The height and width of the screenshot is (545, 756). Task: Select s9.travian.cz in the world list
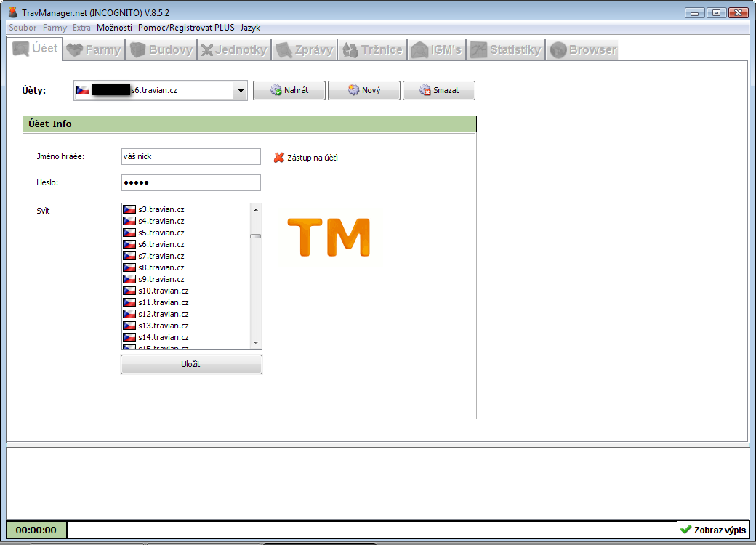(185, 279)
